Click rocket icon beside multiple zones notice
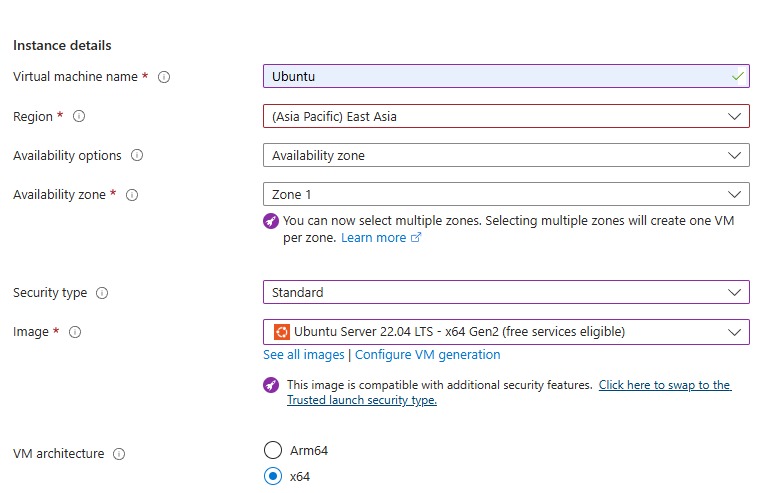771x493 pixels. [271, 221]
